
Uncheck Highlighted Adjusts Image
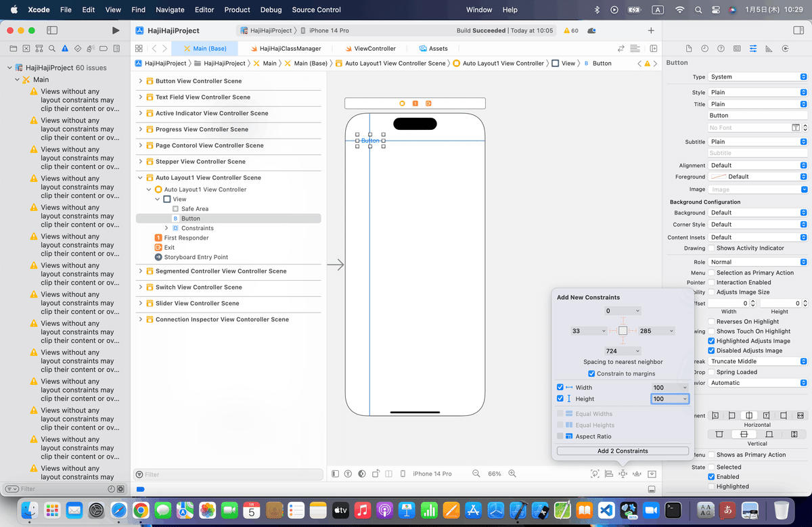(711, 341)
